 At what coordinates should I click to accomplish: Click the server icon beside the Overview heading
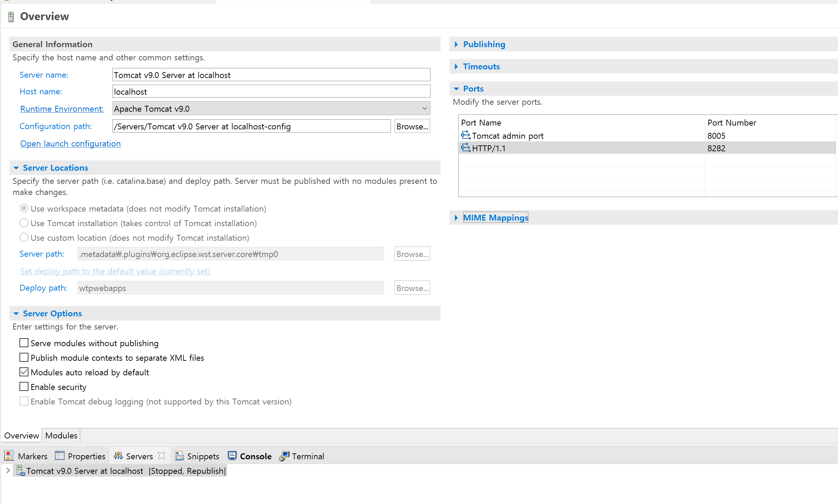(11, 16)
